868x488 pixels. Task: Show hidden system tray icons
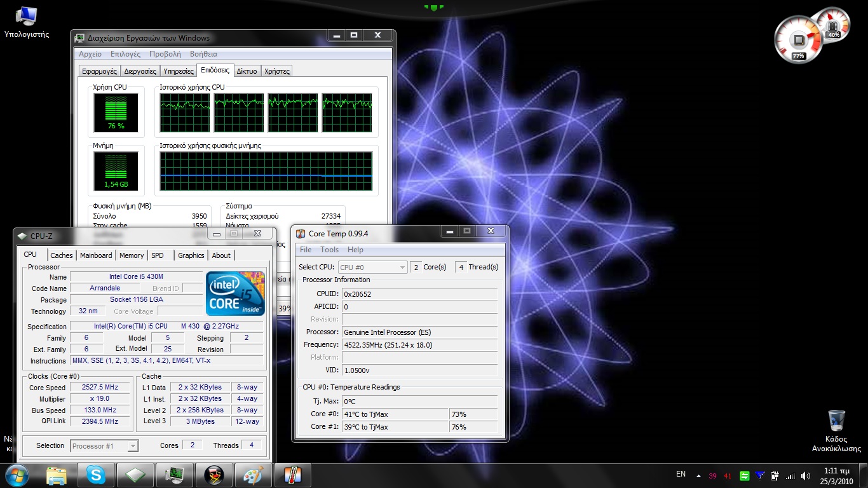699,475
